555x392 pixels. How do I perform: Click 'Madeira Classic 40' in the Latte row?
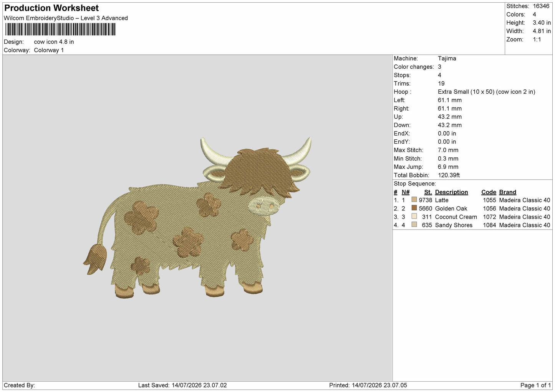click(x=524, y=200)
